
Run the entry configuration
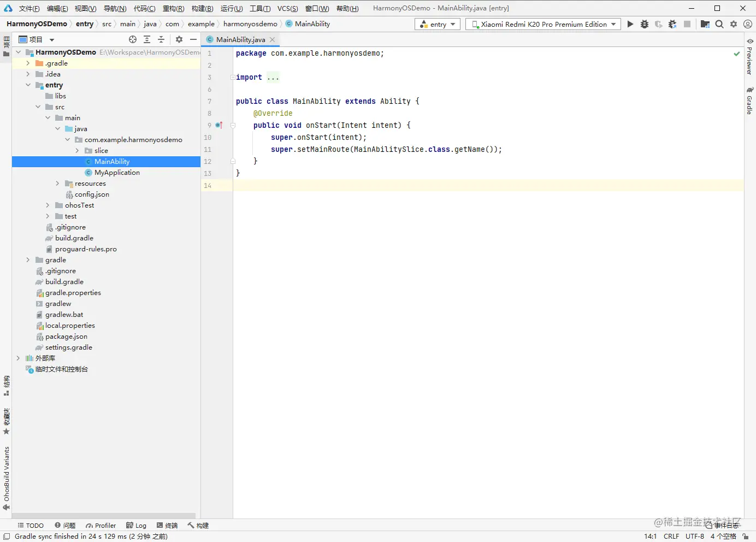click(x=630, y=24)
